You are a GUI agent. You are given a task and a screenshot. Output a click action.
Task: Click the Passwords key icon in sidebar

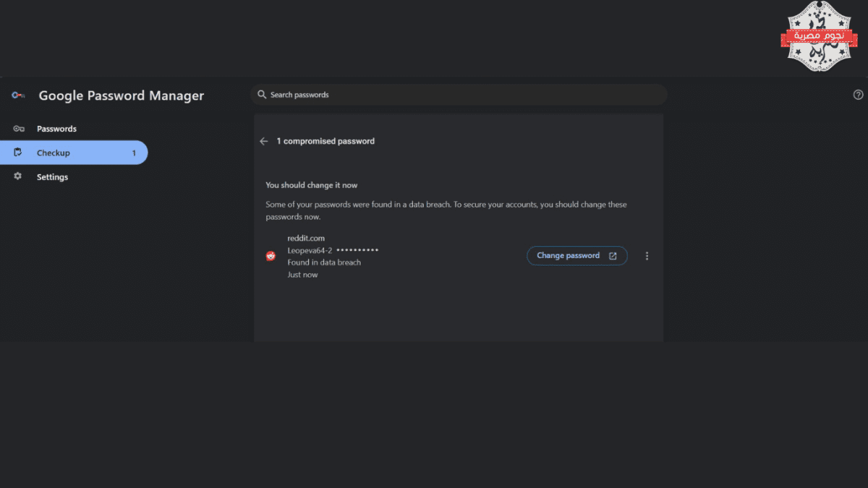19,129
